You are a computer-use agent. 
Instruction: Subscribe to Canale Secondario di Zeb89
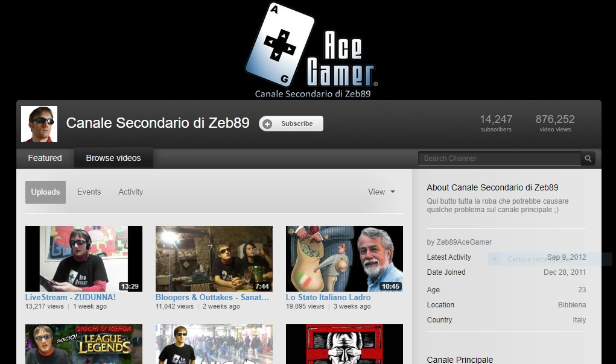tap(291, 124)
